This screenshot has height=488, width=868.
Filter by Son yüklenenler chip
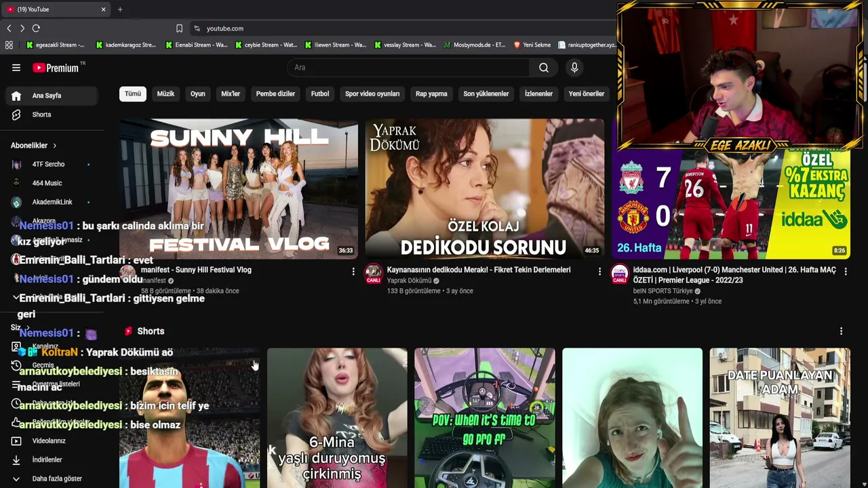point(486,94)
